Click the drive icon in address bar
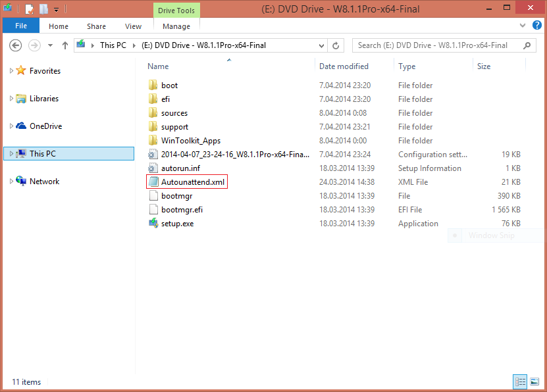Image resolution: width=547 pixels, height=392 pixels. coord(81,44)
